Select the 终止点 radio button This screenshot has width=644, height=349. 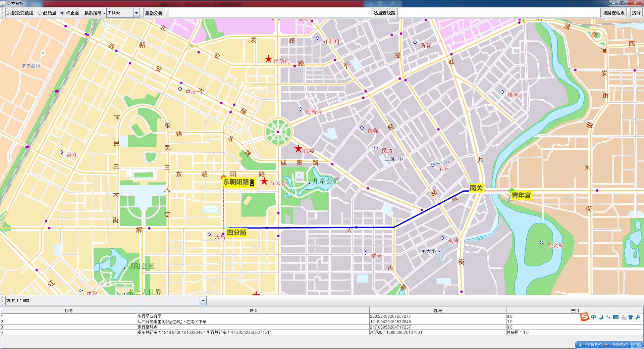pyautogui.click(x=62, y=13)
